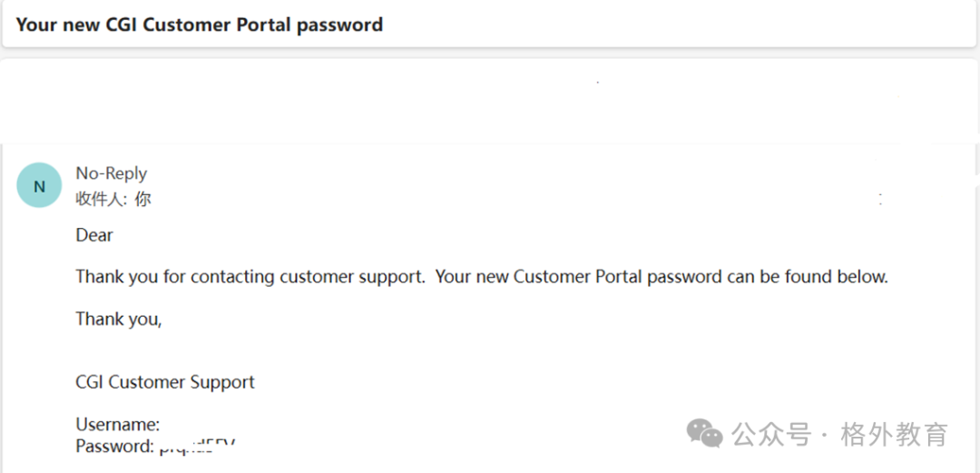Viewport: 980px width, 473px height.
Task: Click the Username: label
Action: tap(117, 425)
